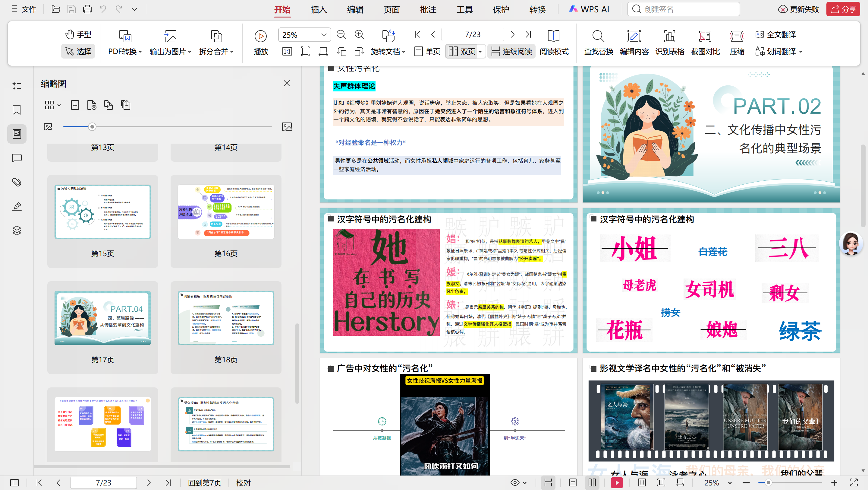The image size is (868, 490).
Task: Open the attachments panel in the left sidebar
Action: (17, 182)
